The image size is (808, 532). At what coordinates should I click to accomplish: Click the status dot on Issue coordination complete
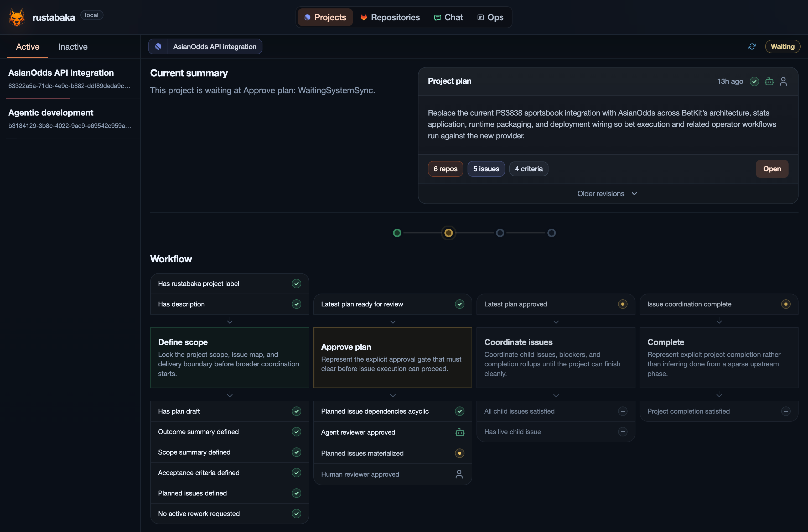786,304
